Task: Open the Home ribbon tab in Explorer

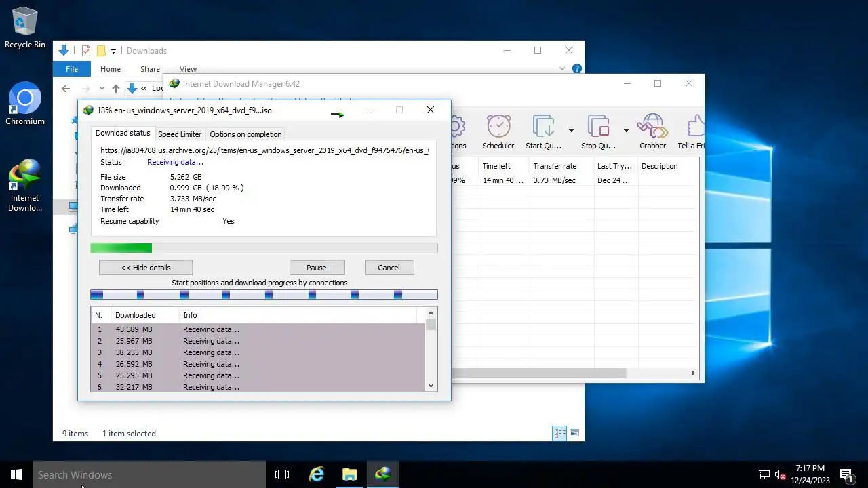Action: (111, 69)
